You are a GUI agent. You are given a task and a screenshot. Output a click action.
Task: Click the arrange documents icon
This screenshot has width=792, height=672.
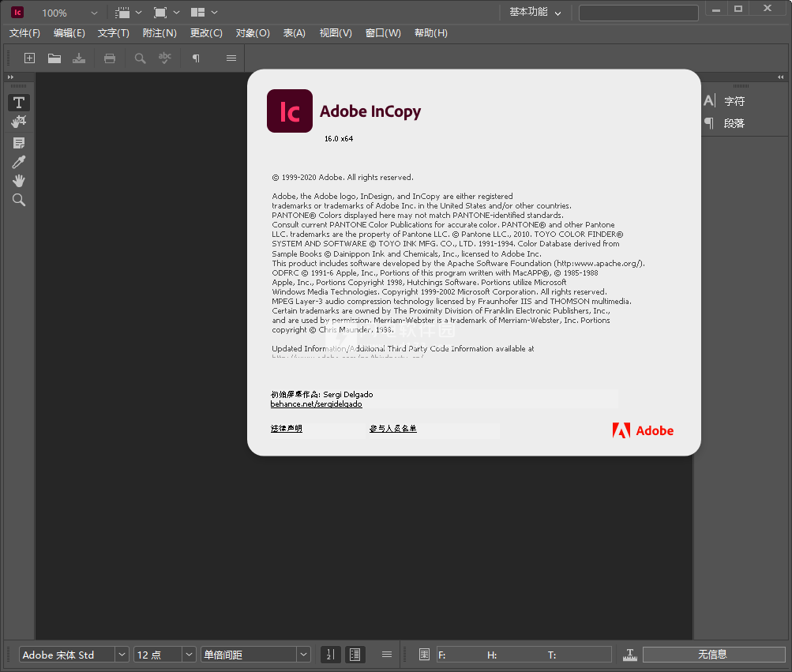pos(197,12)
